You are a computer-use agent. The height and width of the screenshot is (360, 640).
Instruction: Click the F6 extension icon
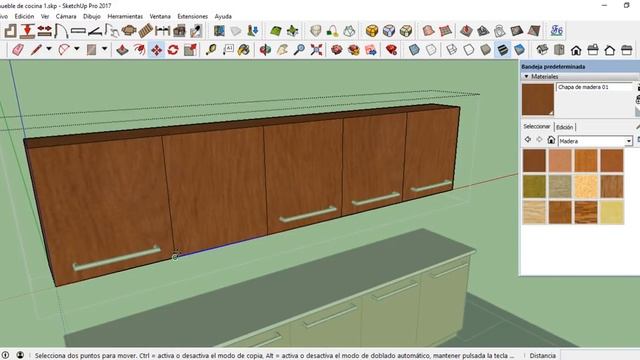(x=556, y=31)
